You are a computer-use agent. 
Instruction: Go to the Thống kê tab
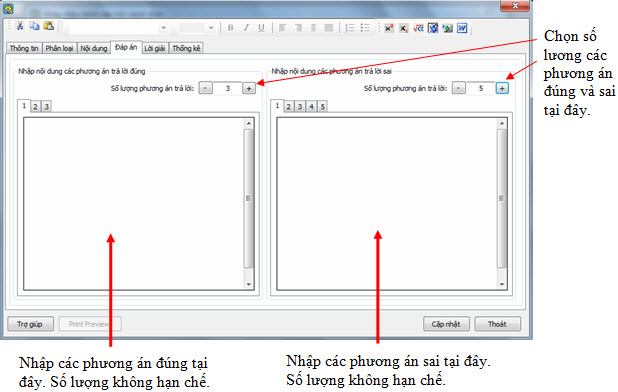pyautogui.click(x=186, y=48)
